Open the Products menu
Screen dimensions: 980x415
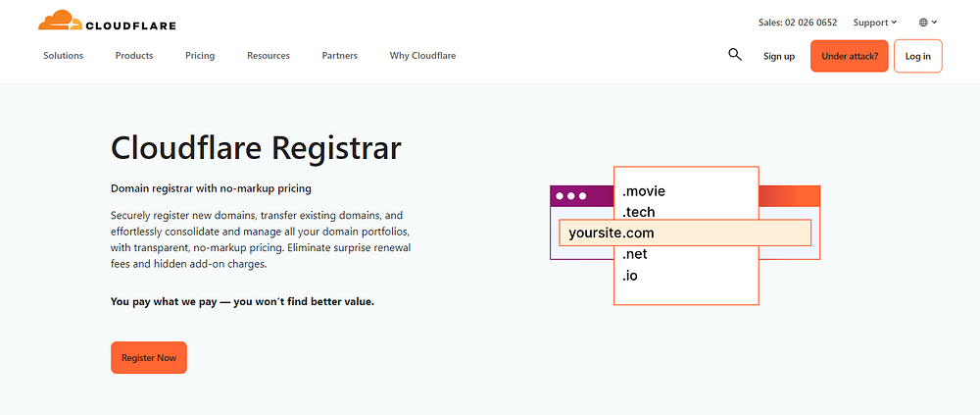(134, 56)
